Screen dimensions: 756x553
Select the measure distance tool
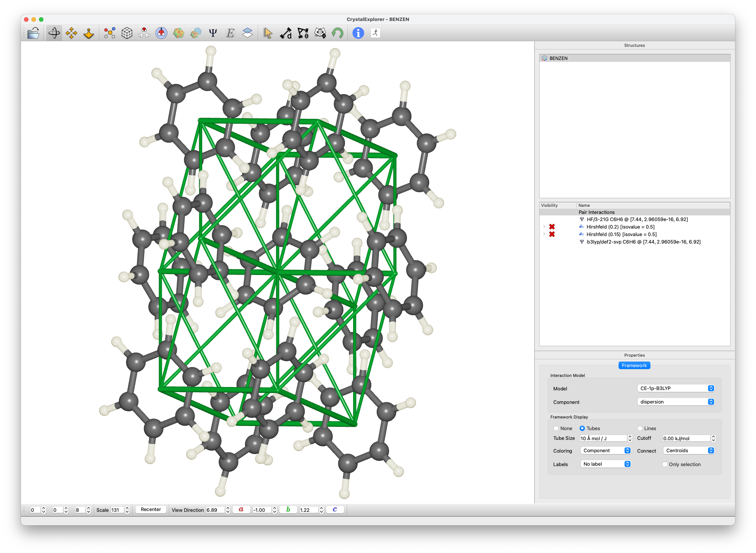(x=286, y=33)
